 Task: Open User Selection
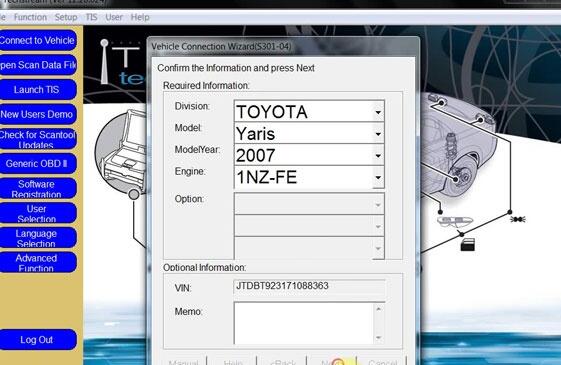coord(37,213)
